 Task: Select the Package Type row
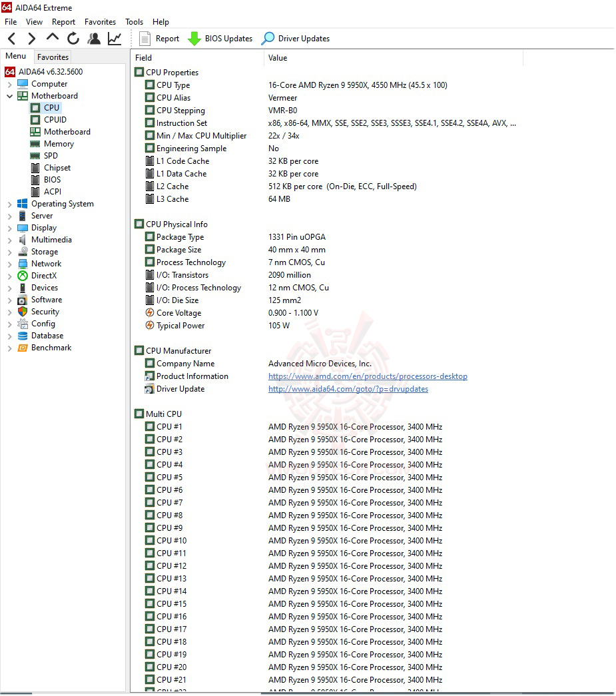[x=328, y=237]
